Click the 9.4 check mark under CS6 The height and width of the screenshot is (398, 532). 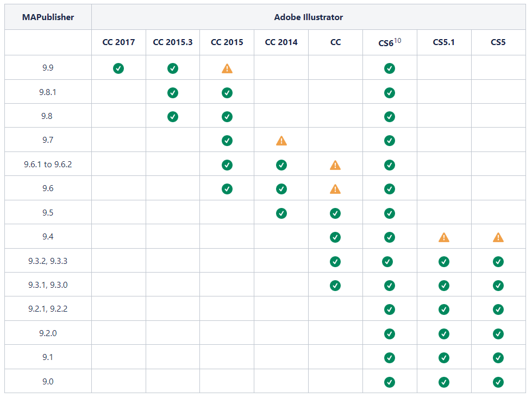point(390,237)
